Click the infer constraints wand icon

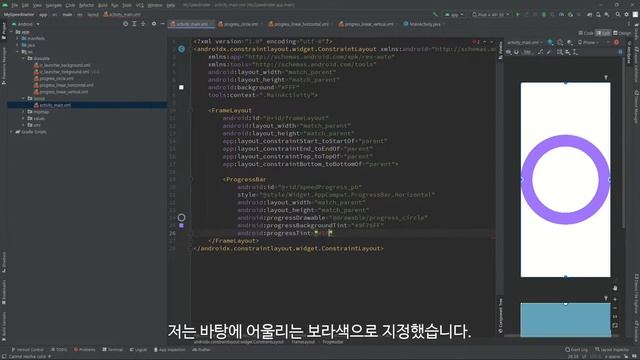coord(549,52)
